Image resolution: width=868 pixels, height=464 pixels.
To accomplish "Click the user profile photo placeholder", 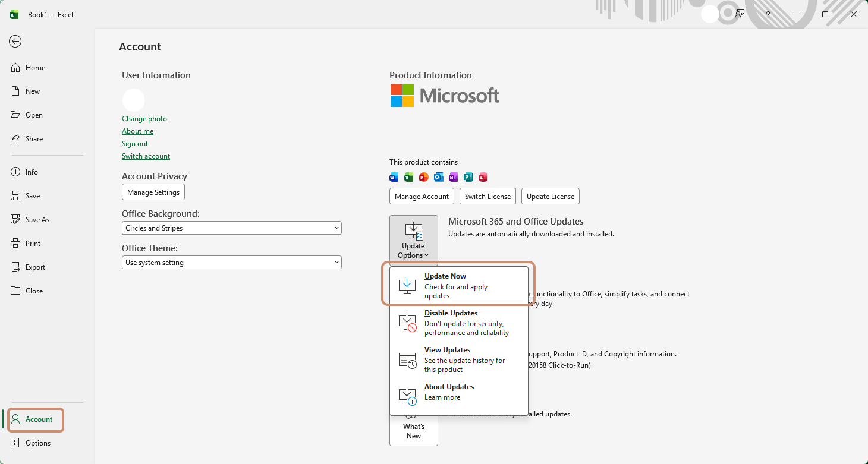I will pyautogui.click(x=134, y=100).
